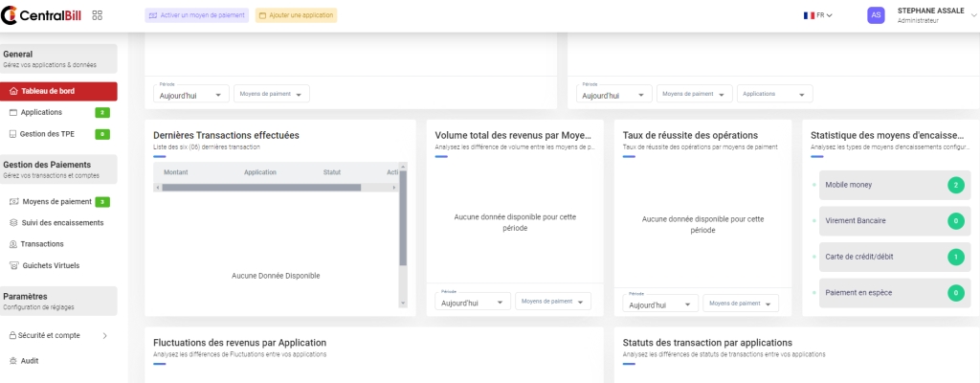Viewport: 980px width, 383px height.
Task: Click Ajouter une application button
Action: 296,15
